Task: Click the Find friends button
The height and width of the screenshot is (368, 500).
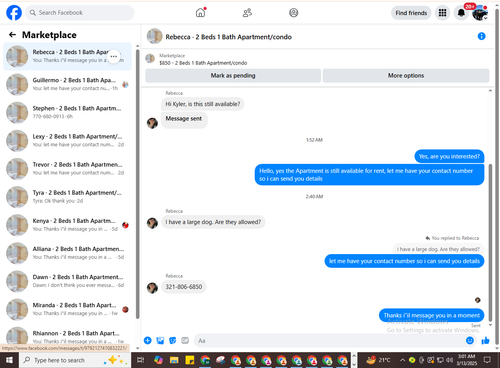Action: [x=411, y=13]
